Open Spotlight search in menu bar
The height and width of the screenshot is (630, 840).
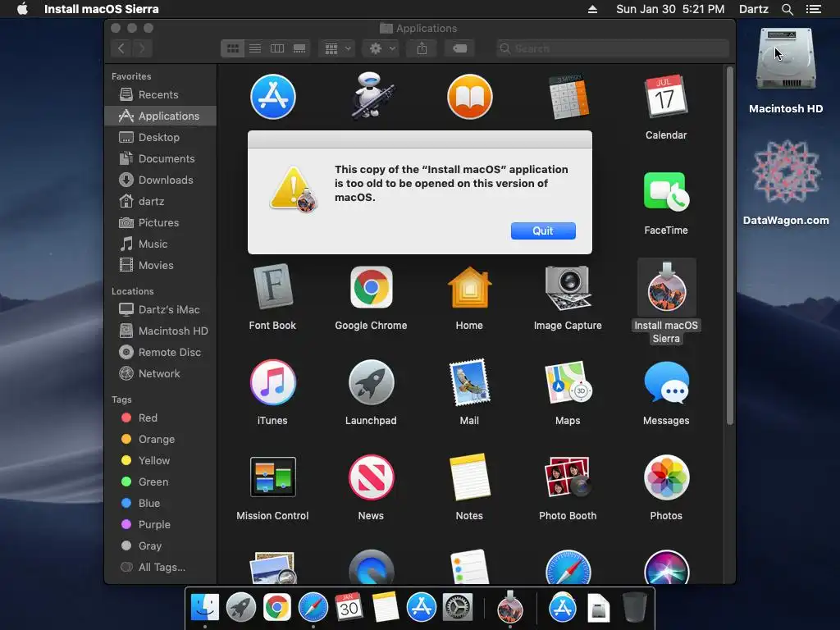click(787, 9)
